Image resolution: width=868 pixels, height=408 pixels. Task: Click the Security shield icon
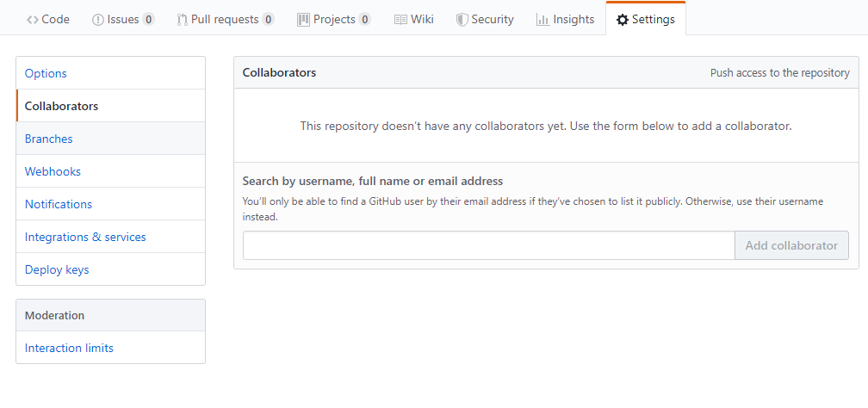(462, 19)
